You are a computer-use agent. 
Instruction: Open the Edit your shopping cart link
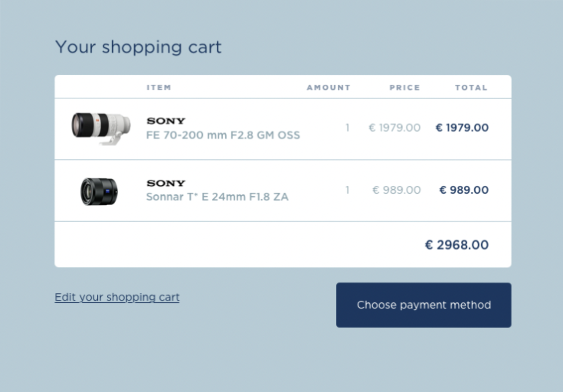tap(117, 297)
